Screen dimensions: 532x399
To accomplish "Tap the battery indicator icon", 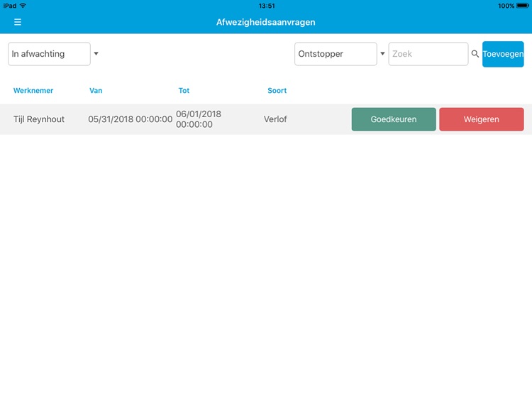I will 523,6.
